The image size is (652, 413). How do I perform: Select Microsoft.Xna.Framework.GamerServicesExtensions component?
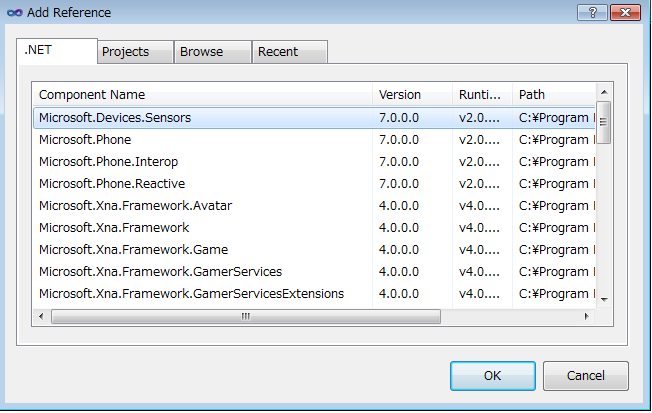click(314, 294)
